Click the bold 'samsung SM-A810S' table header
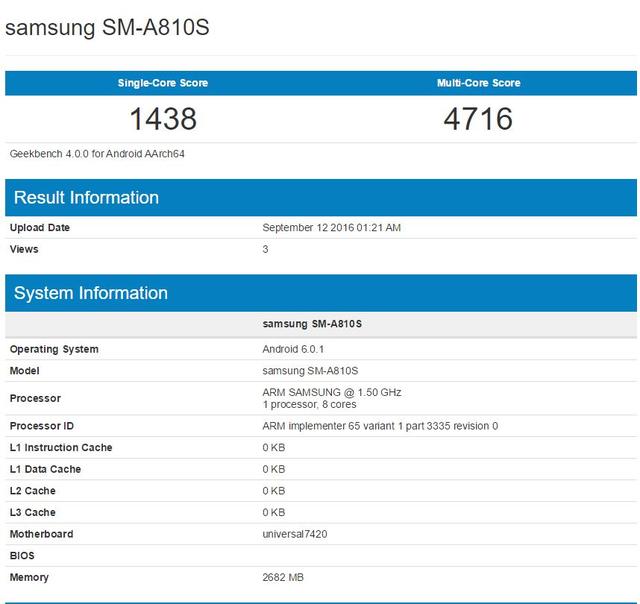This screenshot has height=604, width=640. pyautogui.click(x=312, y=324)
